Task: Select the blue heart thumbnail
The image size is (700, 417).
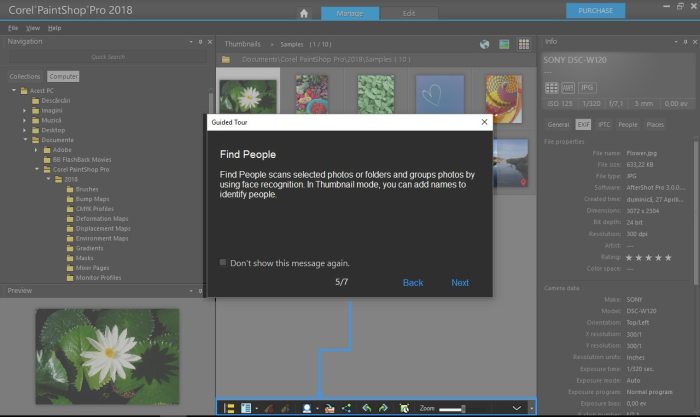Action: point(440,94)
